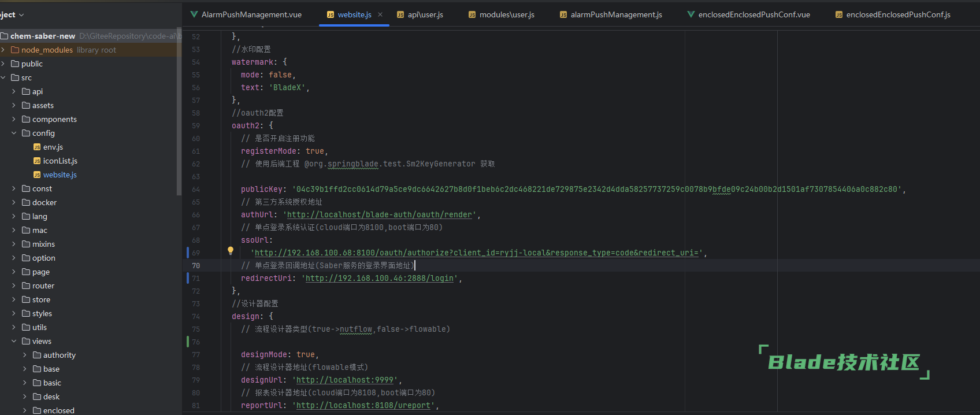Select env.js in the project tree
The height and width of the screenshot is (415, 980).
tap(53, 147)
